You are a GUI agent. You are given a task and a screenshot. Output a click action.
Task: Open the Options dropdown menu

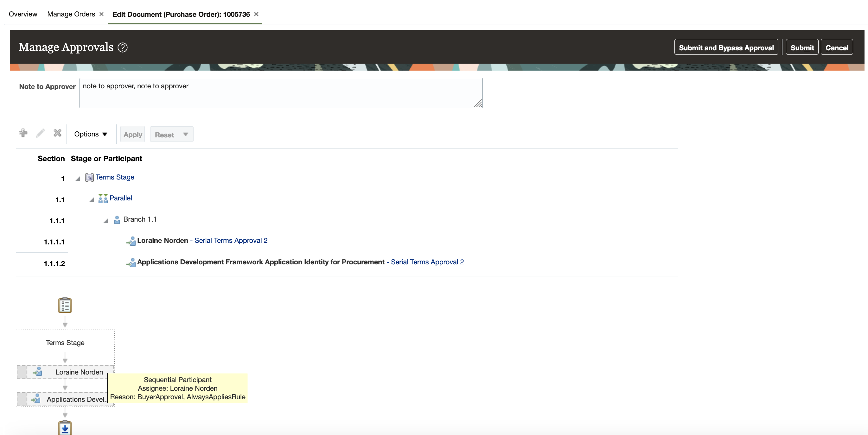click(90, 134)
